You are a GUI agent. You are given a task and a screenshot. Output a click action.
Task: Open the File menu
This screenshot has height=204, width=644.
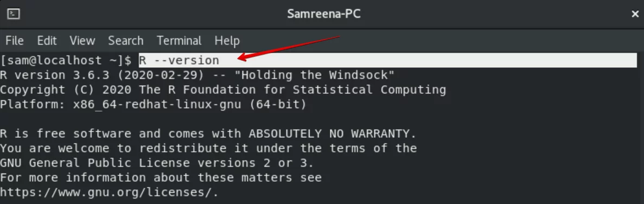[14, 41]
